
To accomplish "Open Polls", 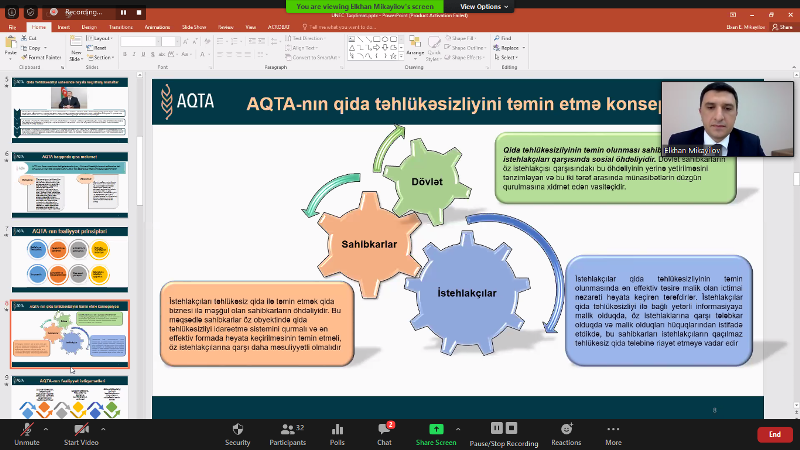I will pyautogui.click(x=337, y=434).
